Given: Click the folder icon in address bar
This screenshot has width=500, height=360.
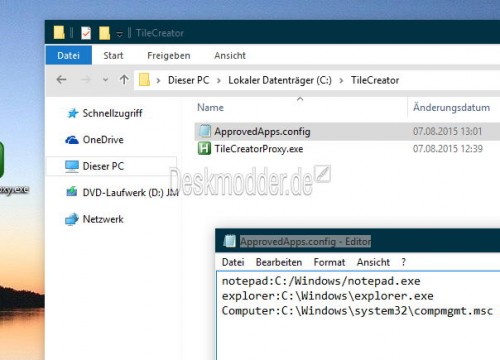Looking at the screenshot, I should 144,80.
